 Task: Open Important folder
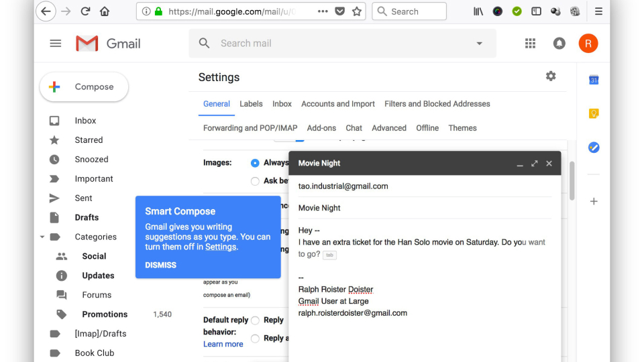point(94,178)
